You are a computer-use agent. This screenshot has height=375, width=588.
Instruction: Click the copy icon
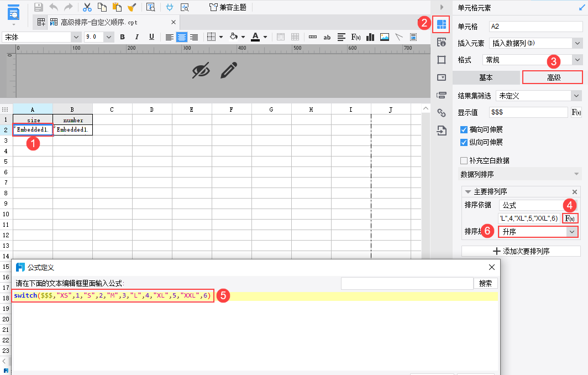point(102,7)
